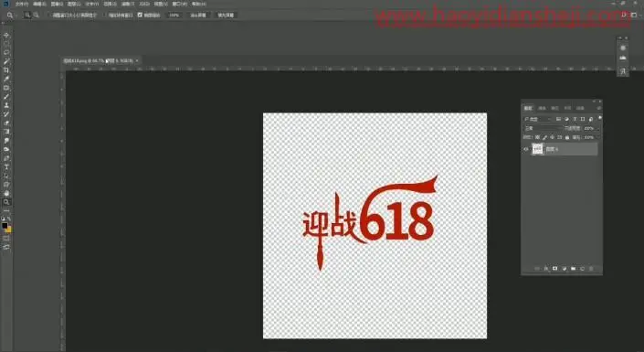Toggle lock image pixels brush icon

[545, 137]
